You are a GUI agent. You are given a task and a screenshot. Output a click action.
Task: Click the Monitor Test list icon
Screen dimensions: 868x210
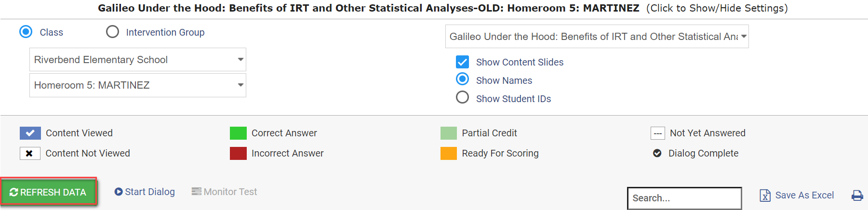tap(196, 192)
